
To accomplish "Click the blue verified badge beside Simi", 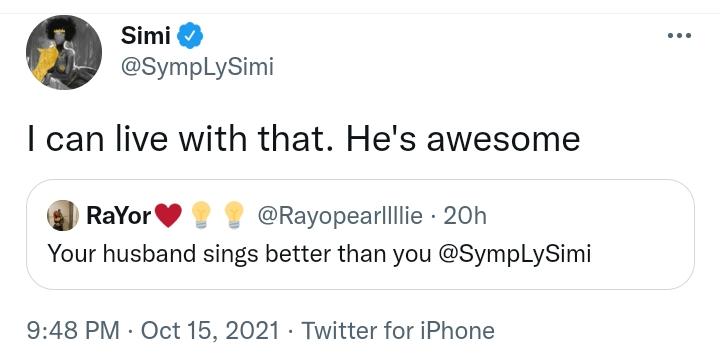I will click(x=190, y=36).
